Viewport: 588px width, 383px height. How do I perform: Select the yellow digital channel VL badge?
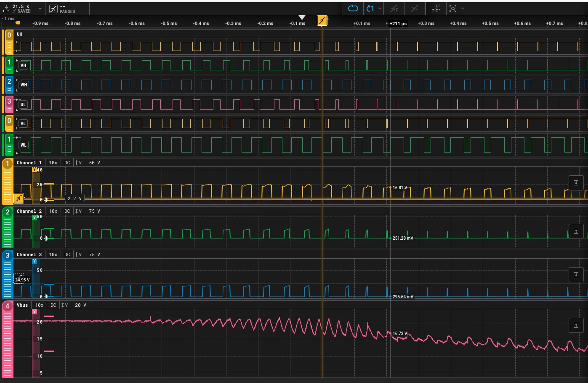(x=9, y=123)
